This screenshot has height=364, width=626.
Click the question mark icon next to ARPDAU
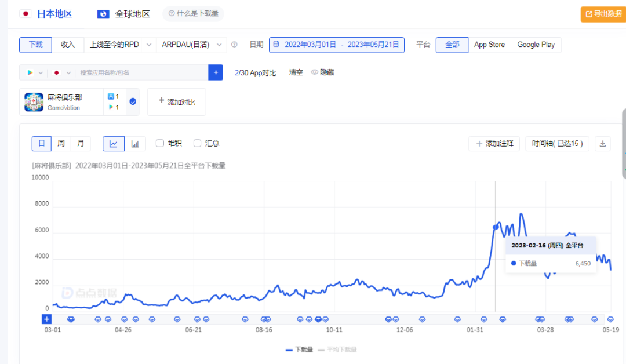coord(234,45)
